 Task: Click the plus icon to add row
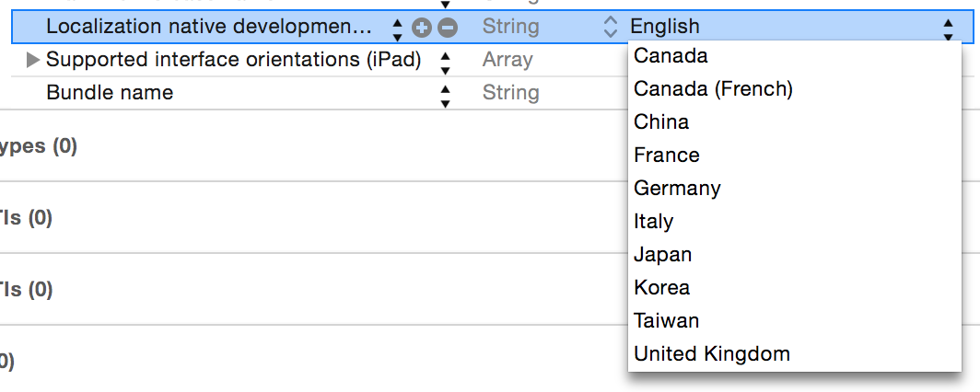coord(422,28)
